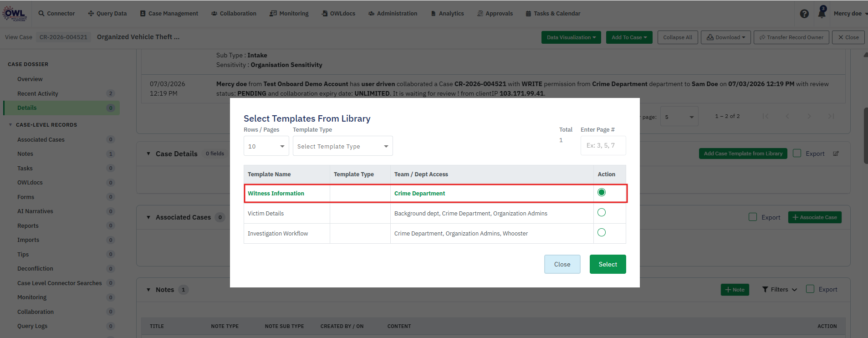
Task: Open the Data Visualization dropdown
Action: [x=571, y=37]
